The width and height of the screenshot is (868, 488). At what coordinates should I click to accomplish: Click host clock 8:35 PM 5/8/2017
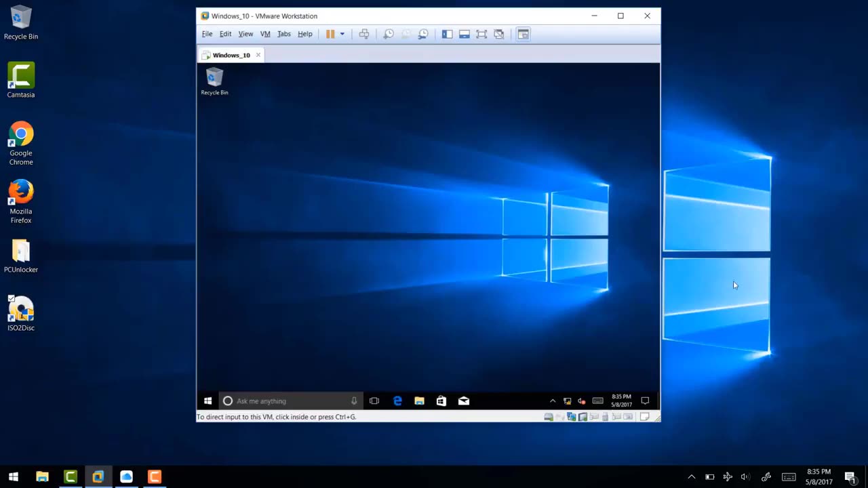coord(818,476)
